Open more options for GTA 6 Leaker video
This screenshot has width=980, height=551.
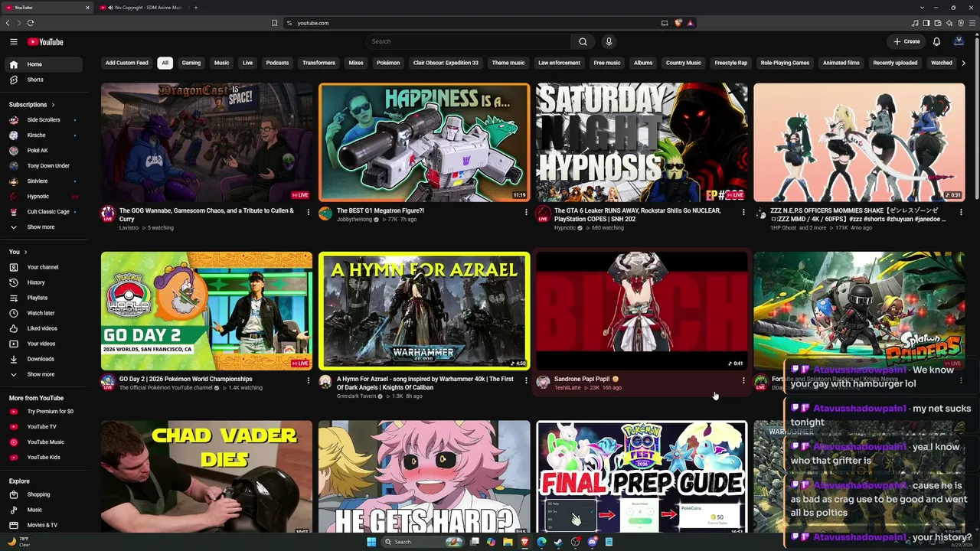[x=743, y=212]
